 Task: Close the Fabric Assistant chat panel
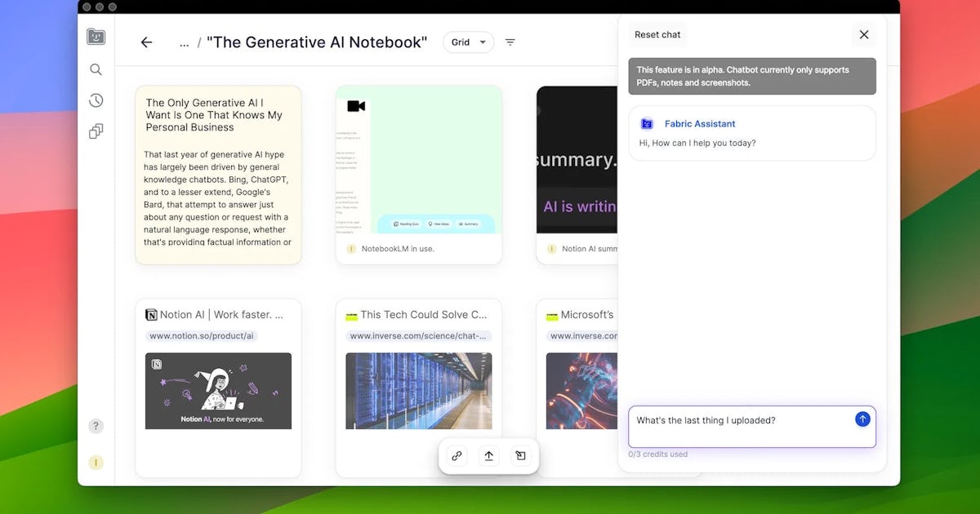point(863,34)
